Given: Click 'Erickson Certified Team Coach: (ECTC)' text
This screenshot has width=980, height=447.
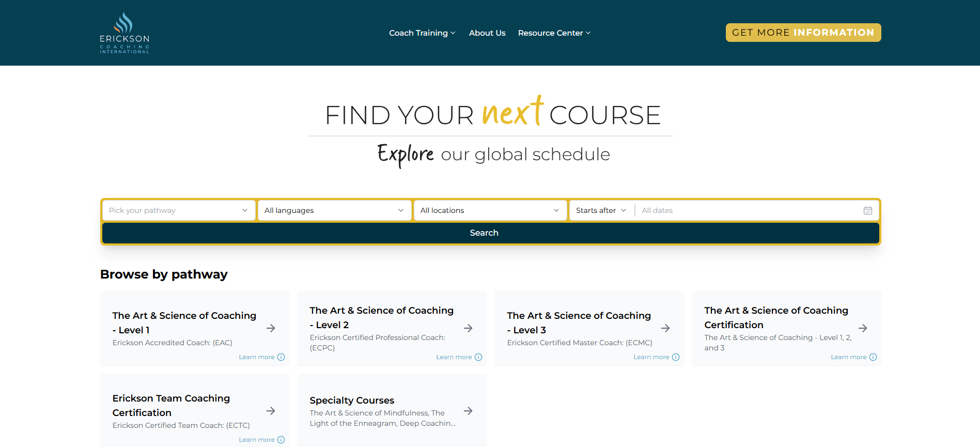Looking at the screenshot, I should (181, 425).
